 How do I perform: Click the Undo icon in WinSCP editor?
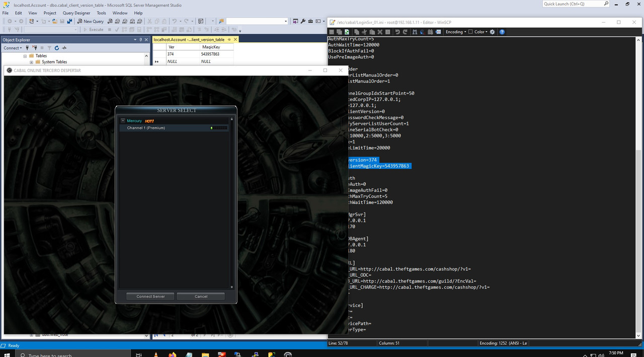pyautogui.click(x=397, y=32)
